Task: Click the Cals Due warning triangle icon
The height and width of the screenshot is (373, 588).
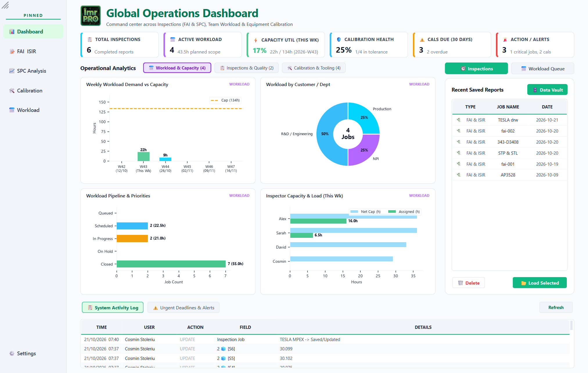Action: coord(422,40)
